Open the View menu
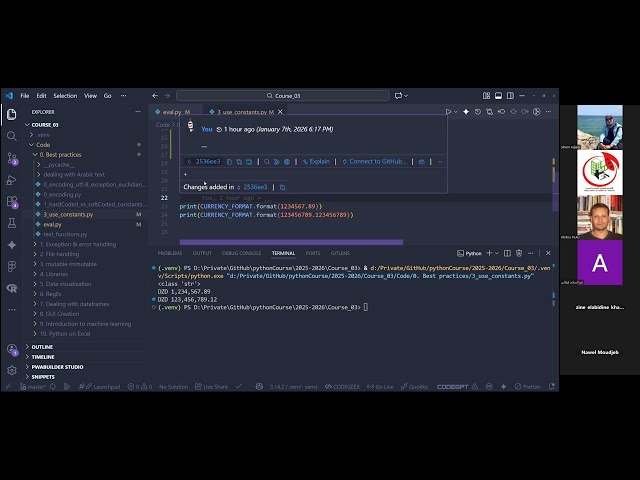The image size is (640, 480). pyautogui.click(x=90, y=96)
